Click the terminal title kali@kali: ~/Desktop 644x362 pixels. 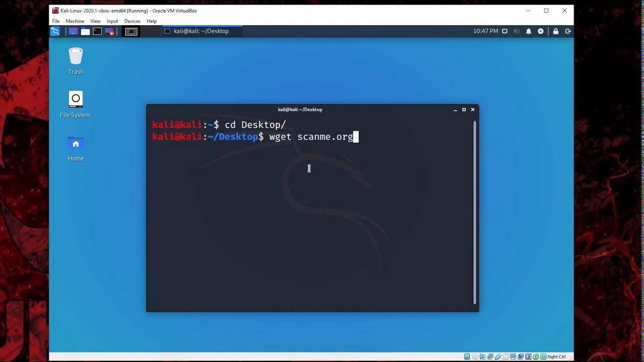click(x=300, y=110)
